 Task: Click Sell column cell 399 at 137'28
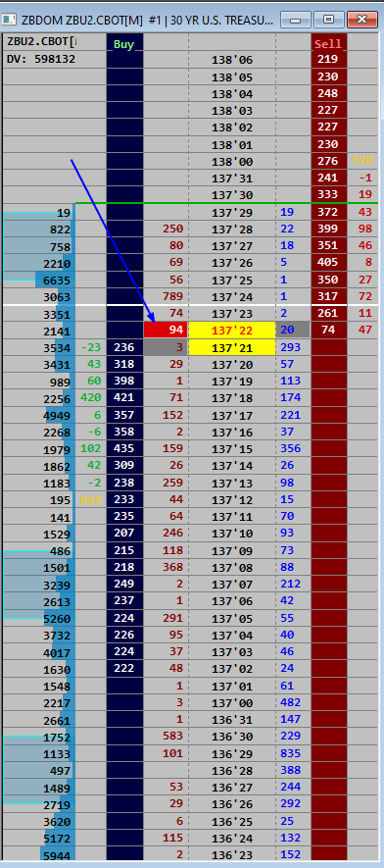tap(329, 229)
